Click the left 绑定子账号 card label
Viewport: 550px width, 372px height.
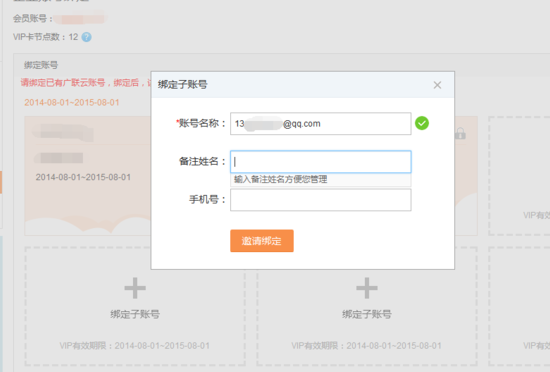pos(135,314)
